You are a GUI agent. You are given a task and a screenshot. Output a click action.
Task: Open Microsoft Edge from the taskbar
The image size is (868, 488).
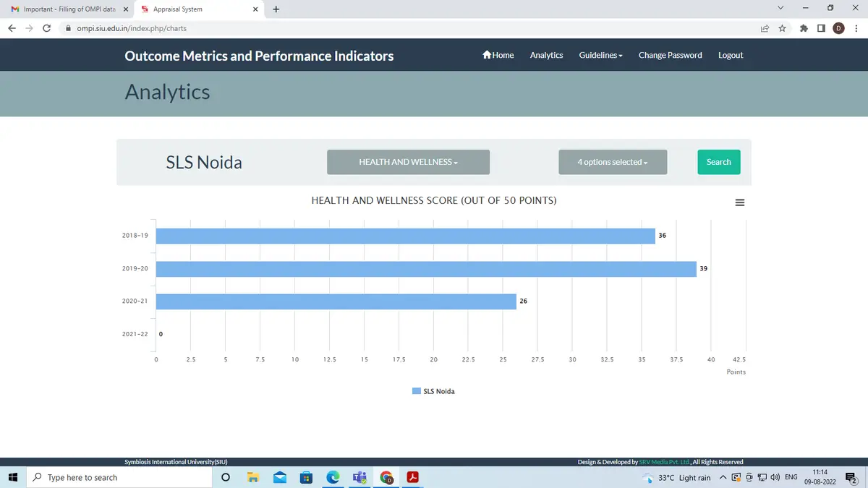(333, 477)
